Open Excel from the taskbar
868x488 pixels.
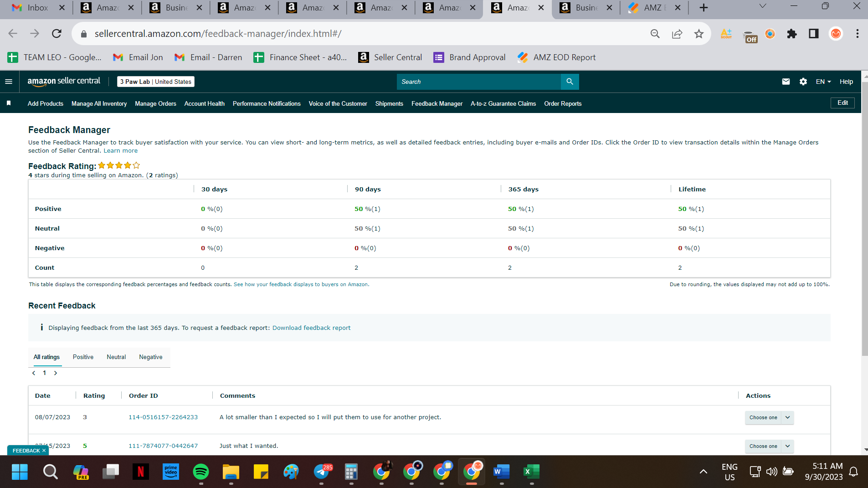click(x=532, y=472)
